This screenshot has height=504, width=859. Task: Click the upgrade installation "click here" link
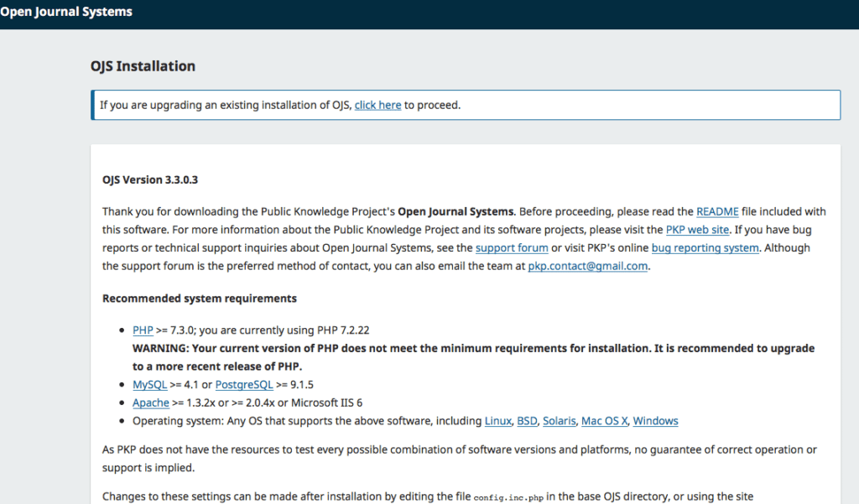pyautogui.click(x=377, y=105)
